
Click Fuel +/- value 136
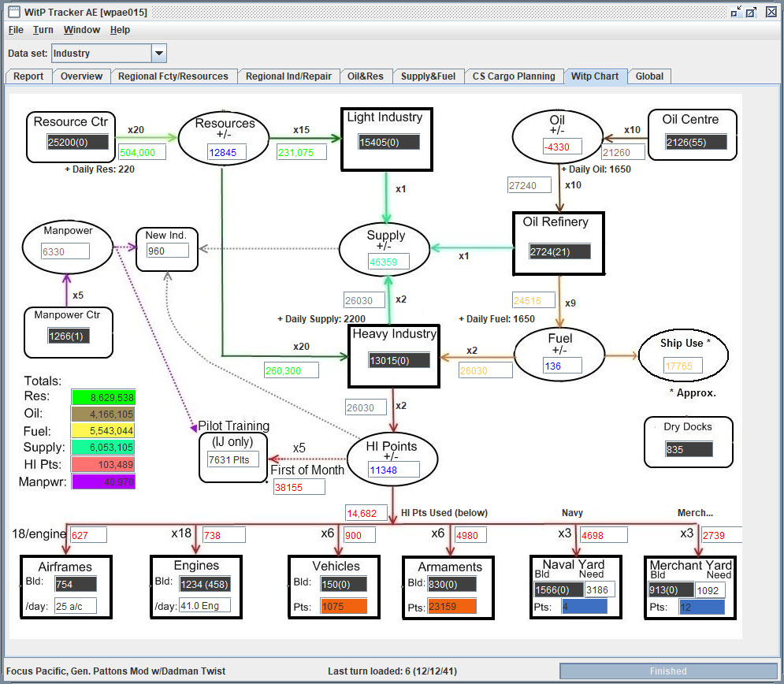click(563, 366)
